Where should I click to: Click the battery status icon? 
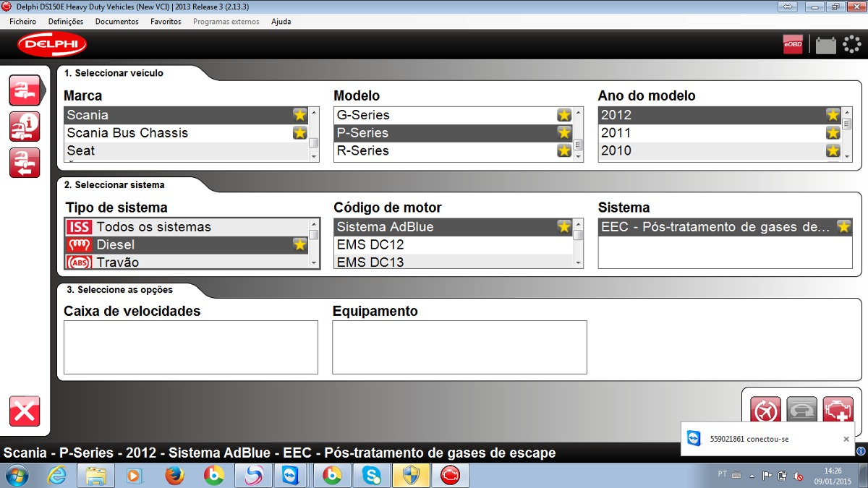point(825,45)
